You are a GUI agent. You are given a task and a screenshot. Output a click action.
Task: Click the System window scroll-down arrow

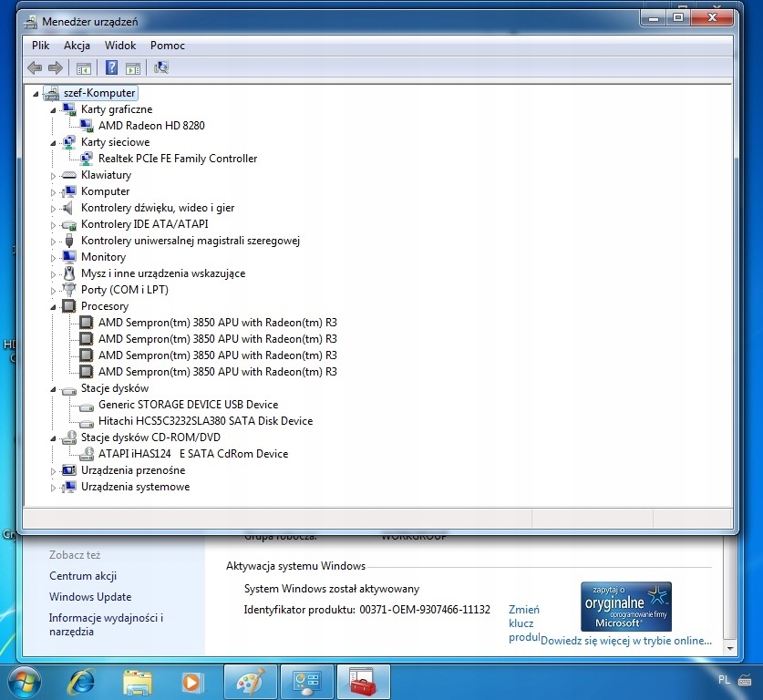(x=730, y=648)
